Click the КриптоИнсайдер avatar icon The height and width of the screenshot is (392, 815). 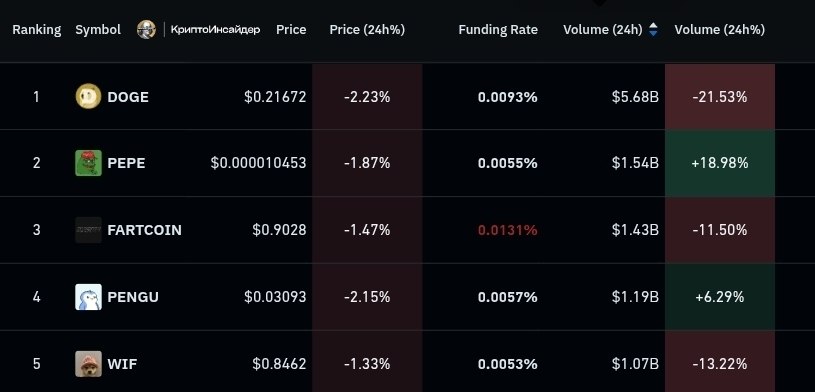click(147, 30)
